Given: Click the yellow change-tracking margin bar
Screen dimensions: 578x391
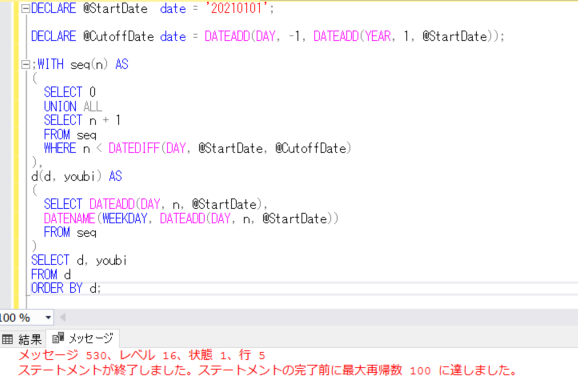Looking at the screenshot, I should click(x=16, y=155).
